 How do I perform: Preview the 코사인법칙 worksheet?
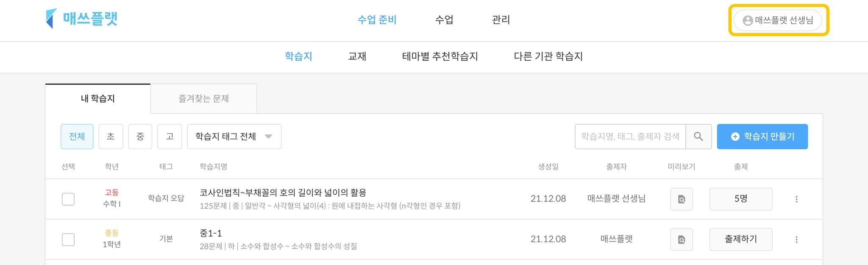click(682, 199)
